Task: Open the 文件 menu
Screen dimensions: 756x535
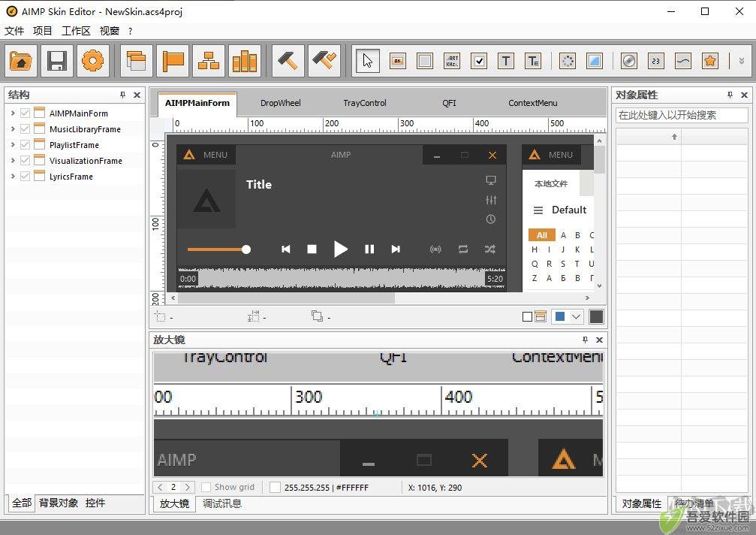Action: point(14,31)
